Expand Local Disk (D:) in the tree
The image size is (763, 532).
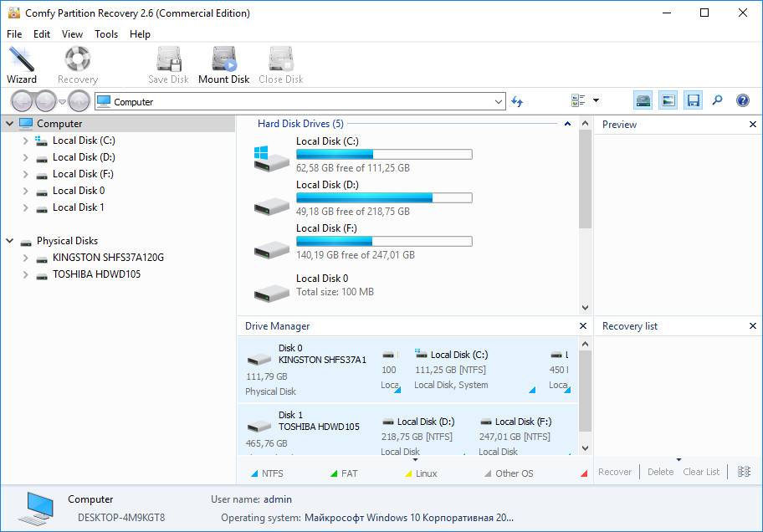tap(25, 157)
